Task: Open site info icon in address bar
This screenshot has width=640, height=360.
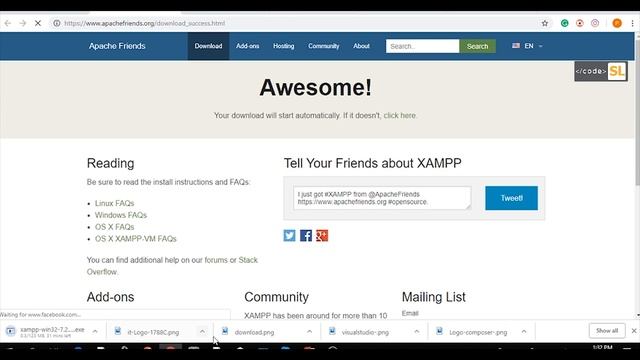Action: click(57, 23)
